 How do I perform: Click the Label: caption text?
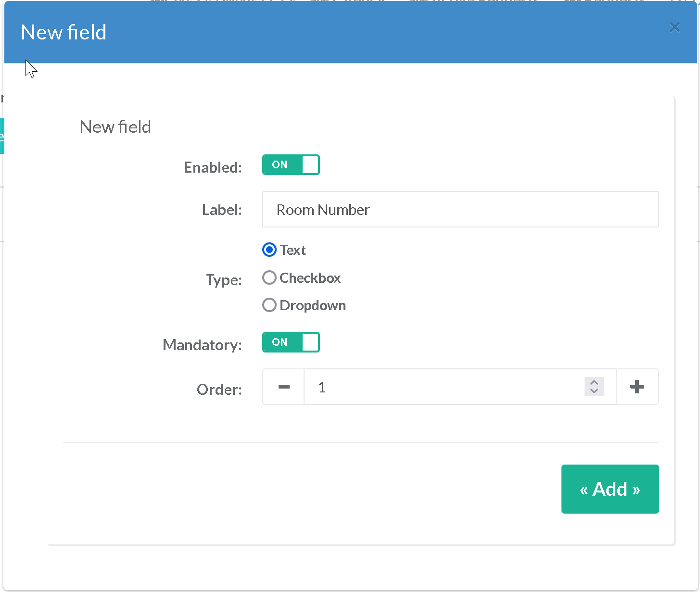pos(222,210)
